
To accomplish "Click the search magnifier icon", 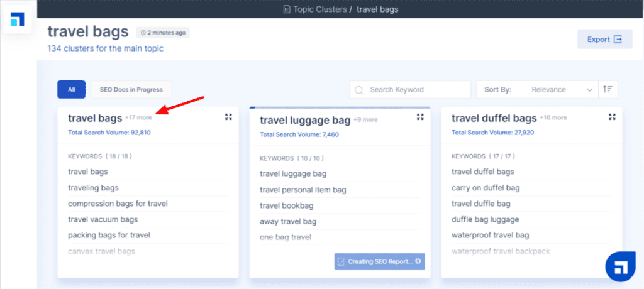I will point(359,90).
